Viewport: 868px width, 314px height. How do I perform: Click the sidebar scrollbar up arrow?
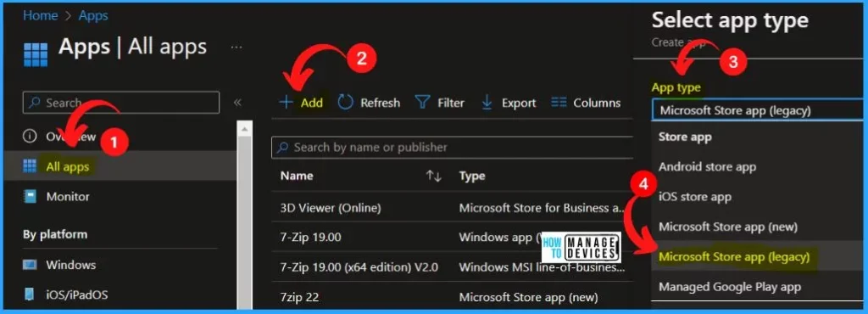point(245,128)
